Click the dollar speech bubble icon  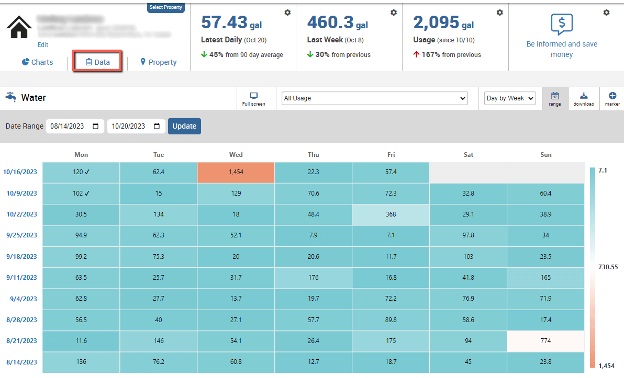pyautogui.click(x=562, y=24)
